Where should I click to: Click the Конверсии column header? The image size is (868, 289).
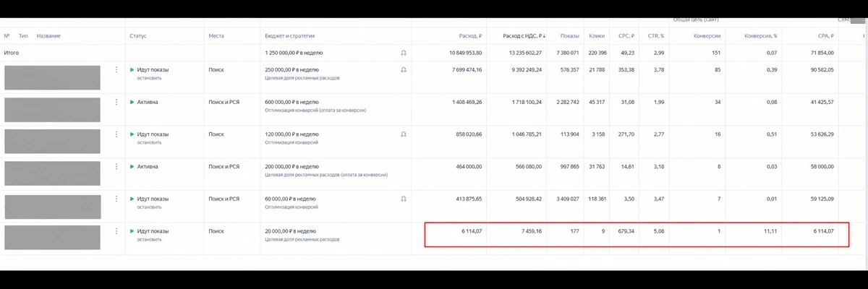coord(706,35)
